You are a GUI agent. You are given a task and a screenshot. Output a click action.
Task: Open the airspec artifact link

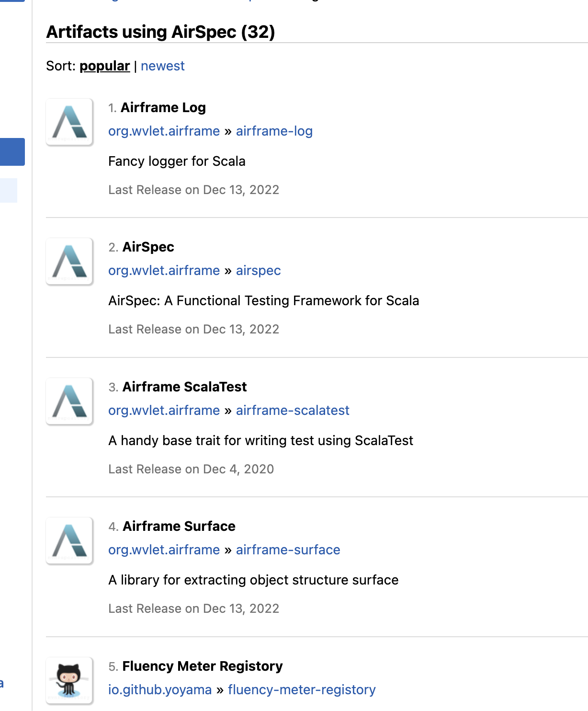[258, 270]
